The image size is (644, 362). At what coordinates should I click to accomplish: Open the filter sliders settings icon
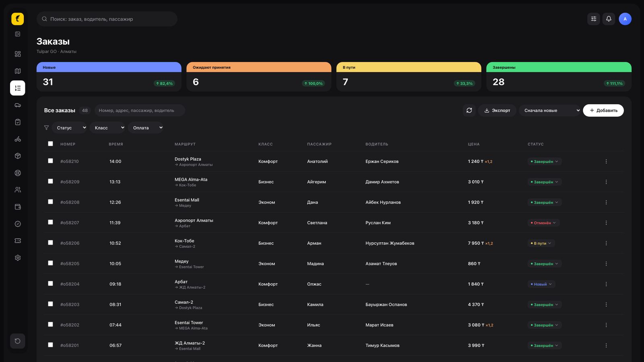(x=594, y=19)
